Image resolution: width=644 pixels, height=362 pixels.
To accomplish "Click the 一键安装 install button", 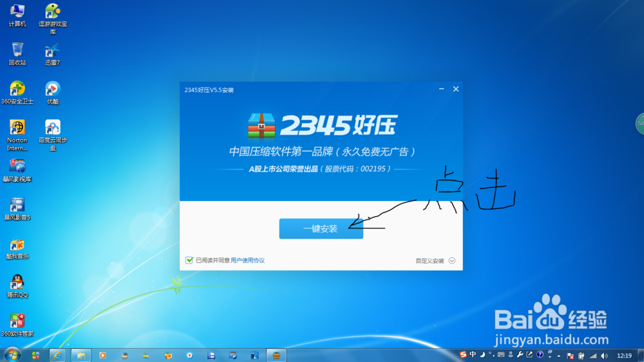I will click(321, 229).
